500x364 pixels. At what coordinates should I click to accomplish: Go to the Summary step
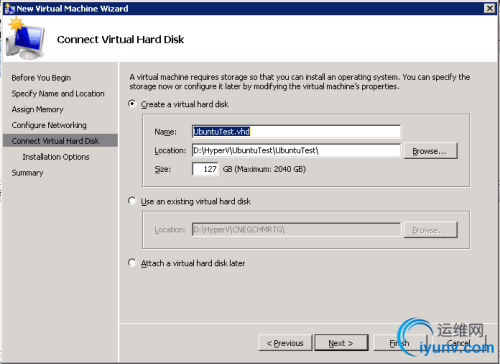pos(27,173)
